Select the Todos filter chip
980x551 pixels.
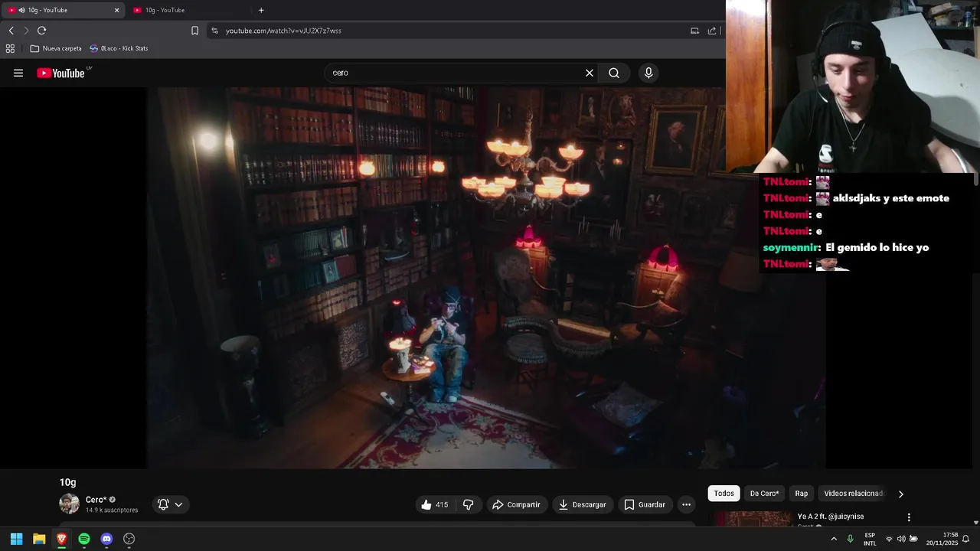click(724, 494)
